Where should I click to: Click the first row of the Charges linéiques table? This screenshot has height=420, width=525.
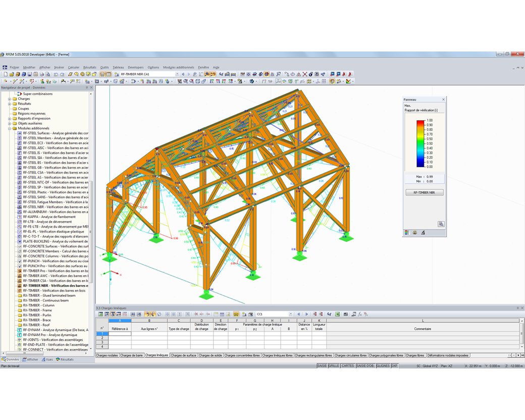pos(120,334)
